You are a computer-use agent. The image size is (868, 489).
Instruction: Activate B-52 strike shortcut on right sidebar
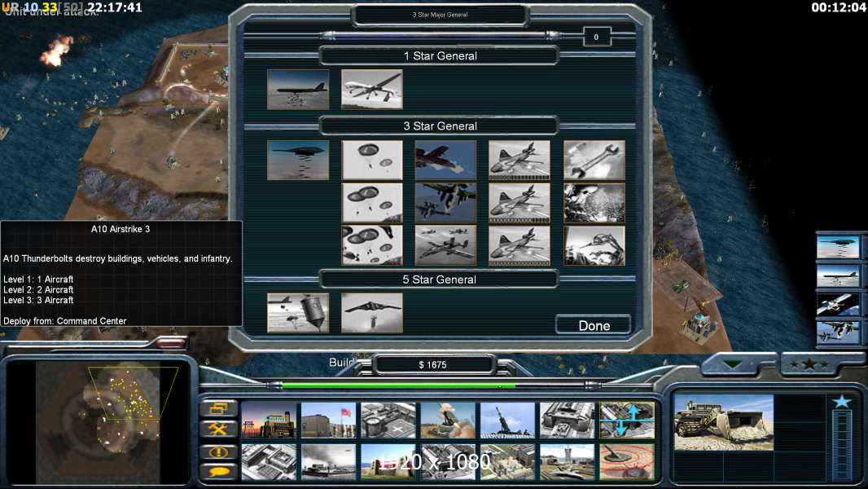click(x=838, y=275)
